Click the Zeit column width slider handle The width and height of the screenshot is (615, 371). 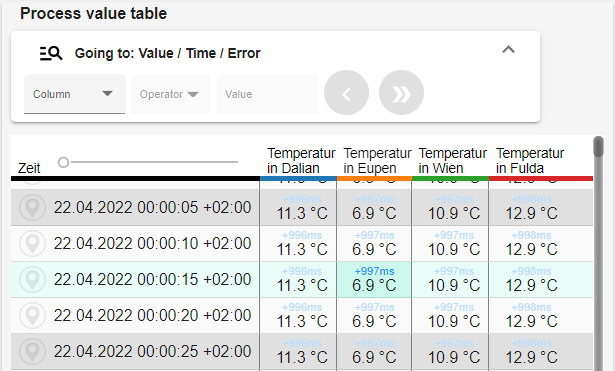tap(63, 162)
